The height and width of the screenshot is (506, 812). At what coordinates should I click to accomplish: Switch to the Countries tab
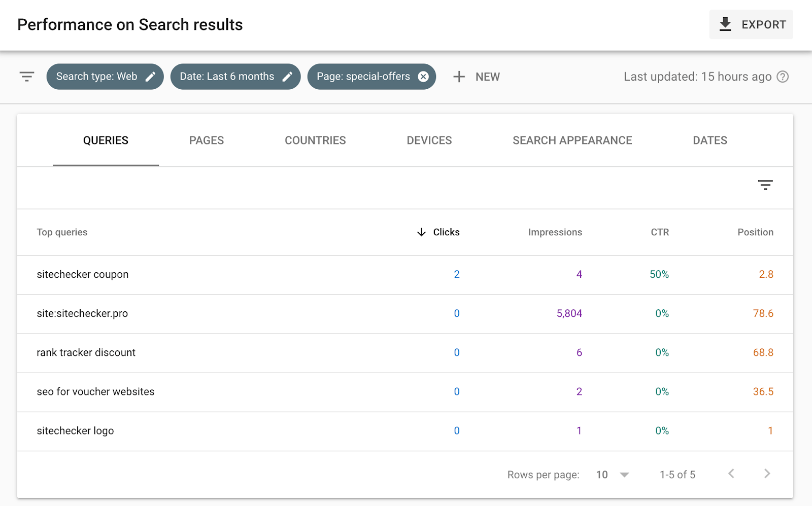click(x=315, y=140)
